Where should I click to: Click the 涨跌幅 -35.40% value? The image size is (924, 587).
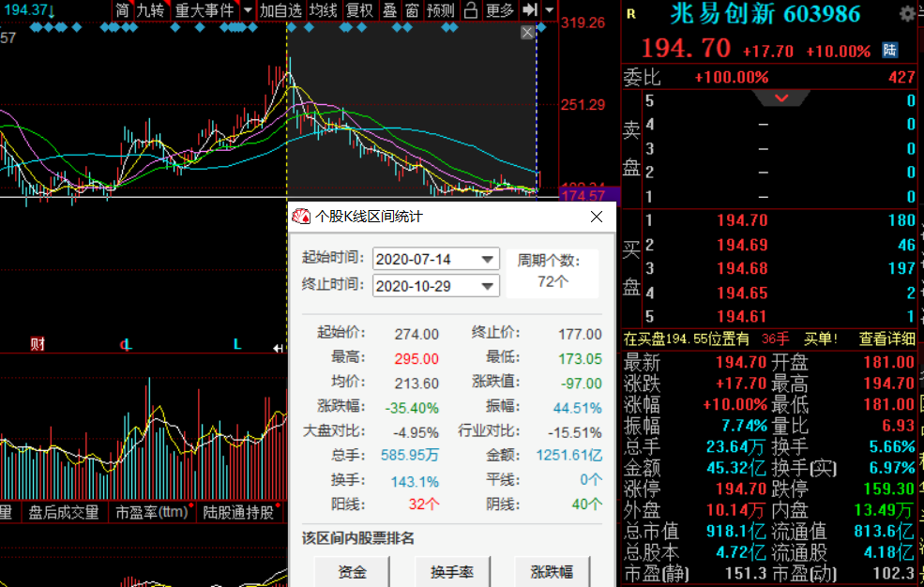[x=412, y=408]
